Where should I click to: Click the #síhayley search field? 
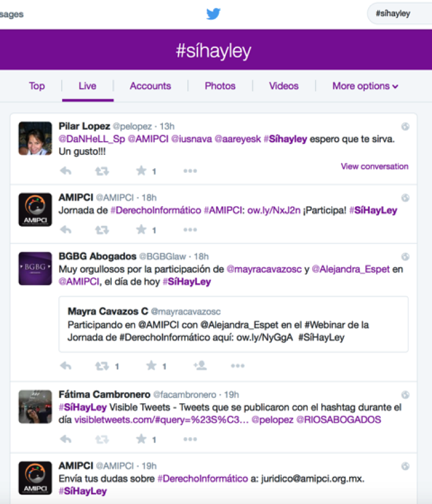[400, 13]
